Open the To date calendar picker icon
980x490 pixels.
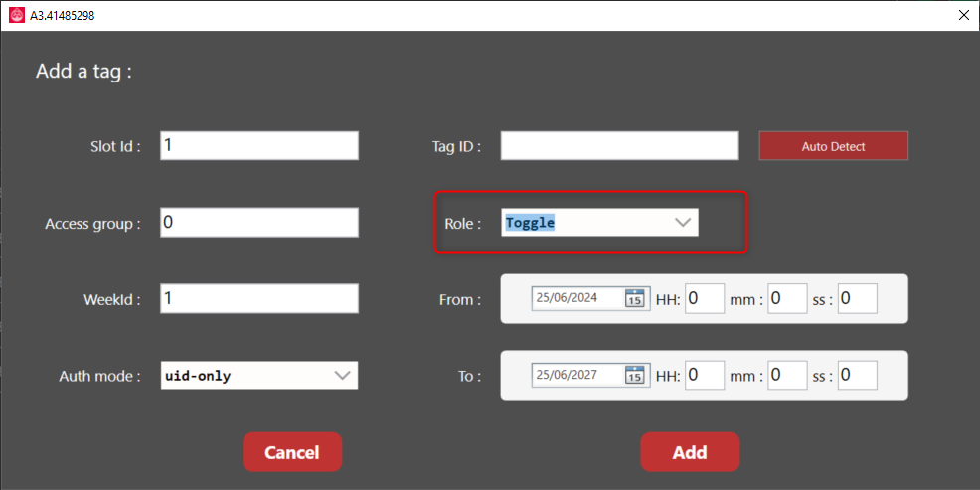coord(634,375)
